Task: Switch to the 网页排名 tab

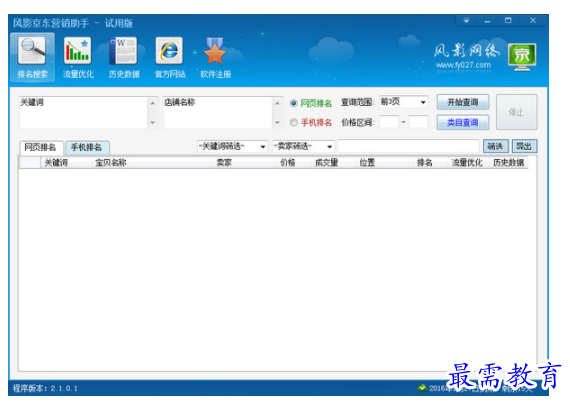Action: pos(41,147)
